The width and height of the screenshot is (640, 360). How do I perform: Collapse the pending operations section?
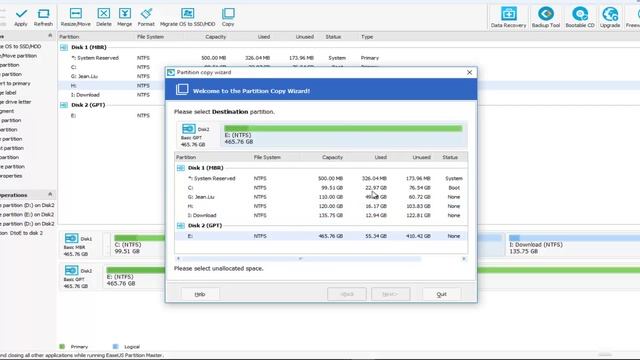click(x=50, y=194)
